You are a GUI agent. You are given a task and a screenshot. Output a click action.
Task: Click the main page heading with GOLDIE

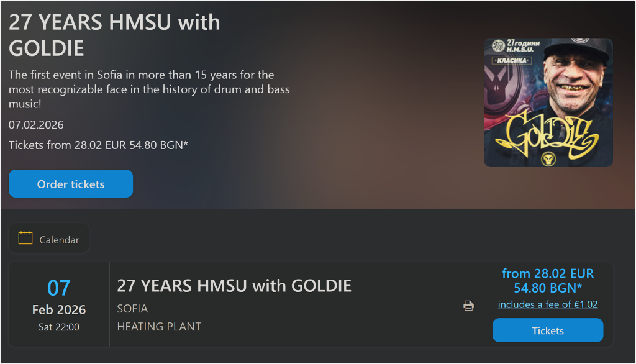pyautogui.click(x=114, y=35)
